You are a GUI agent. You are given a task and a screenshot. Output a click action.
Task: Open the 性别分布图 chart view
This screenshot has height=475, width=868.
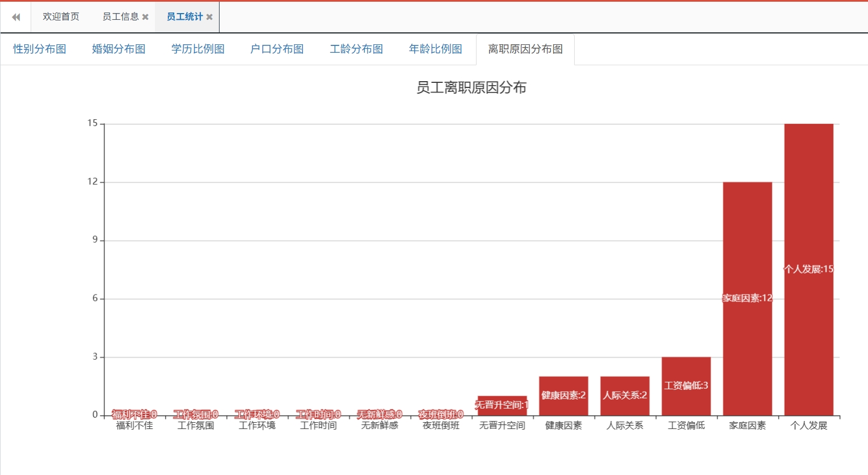coord(39,49)
